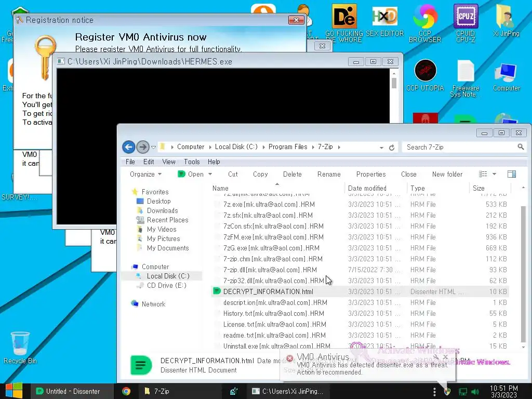Expand breadcrumb arrow after Local Disk (C:)
The image size is (532, 399).
(x=263, y=147)
